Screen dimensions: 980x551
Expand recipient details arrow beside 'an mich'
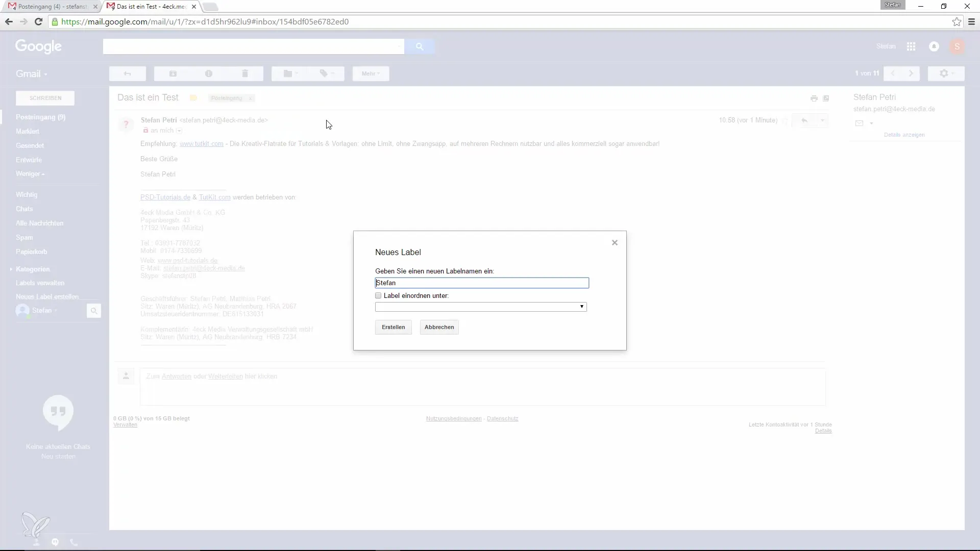click(x=179, y=131)
